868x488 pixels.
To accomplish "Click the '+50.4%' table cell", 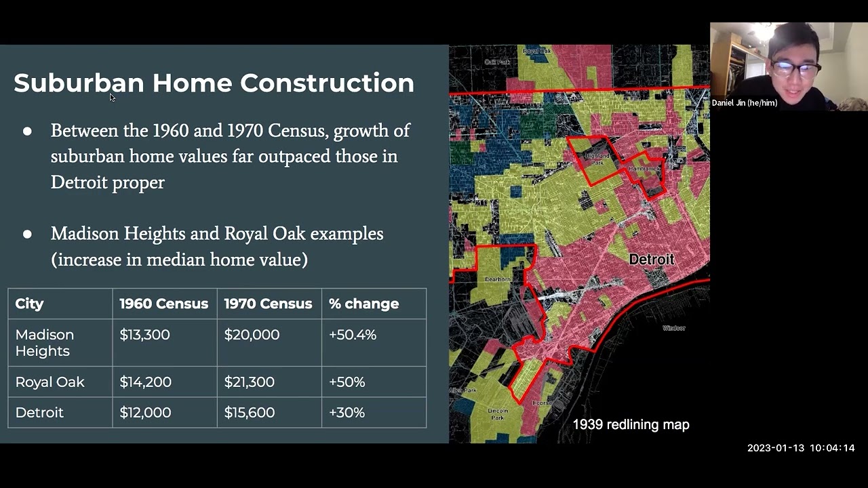I will (374, 342).
